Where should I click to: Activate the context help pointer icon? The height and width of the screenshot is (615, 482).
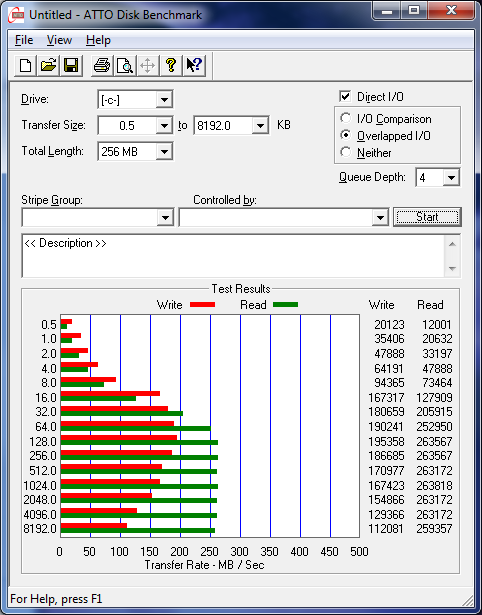coord(194,66)
